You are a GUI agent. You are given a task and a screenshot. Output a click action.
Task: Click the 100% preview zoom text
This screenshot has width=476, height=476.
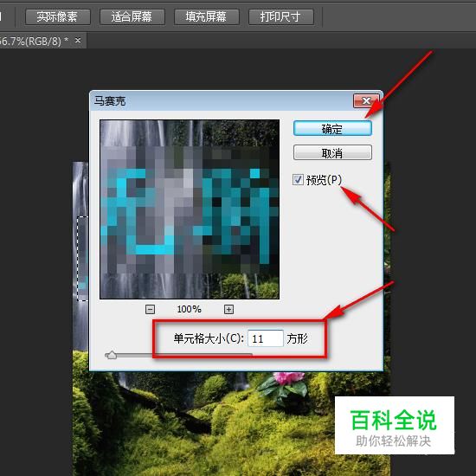[x=189, y=309]
